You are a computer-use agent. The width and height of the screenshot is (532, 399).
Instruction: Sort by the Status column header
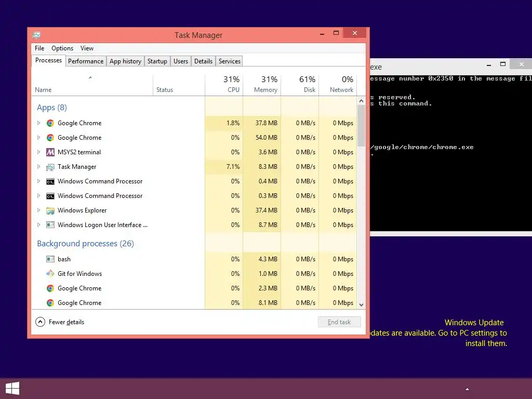[x=179, y=85]
